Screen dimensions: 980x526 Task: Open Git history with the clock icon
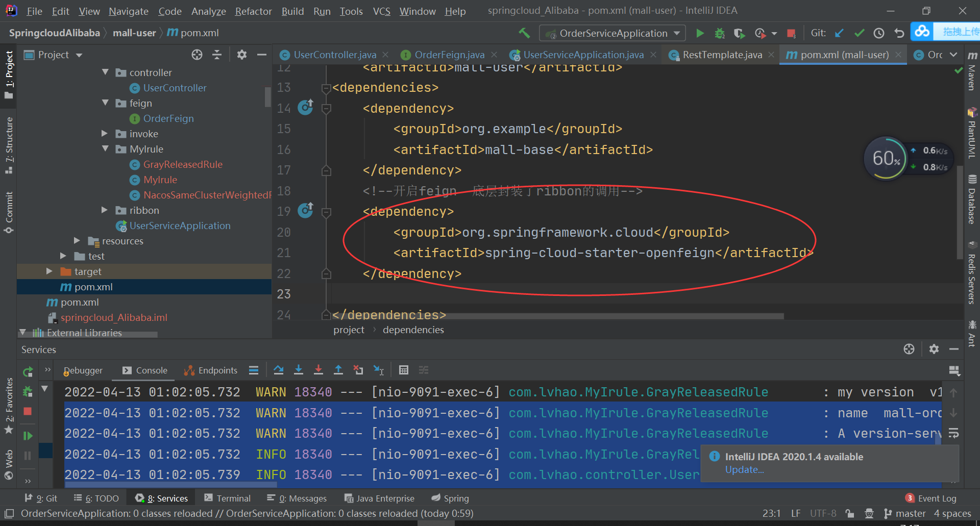pos(879,33)
